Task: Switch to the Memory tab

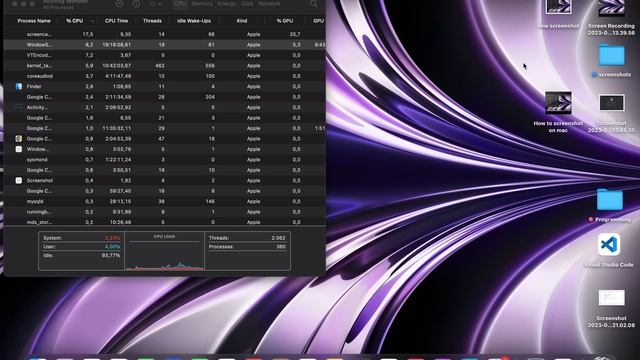Action: click(x=202, y=4)
